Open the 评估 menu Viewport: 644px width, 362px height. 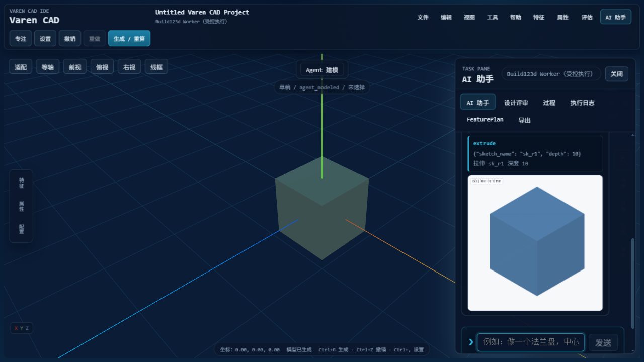click(587, 17)
